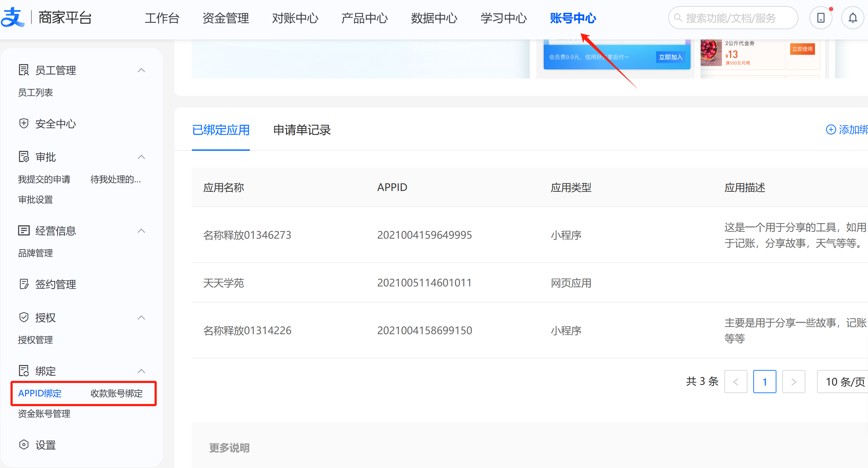868x468 pixels.
Task: Open the 资金管理 top menu
Action: 226,18
